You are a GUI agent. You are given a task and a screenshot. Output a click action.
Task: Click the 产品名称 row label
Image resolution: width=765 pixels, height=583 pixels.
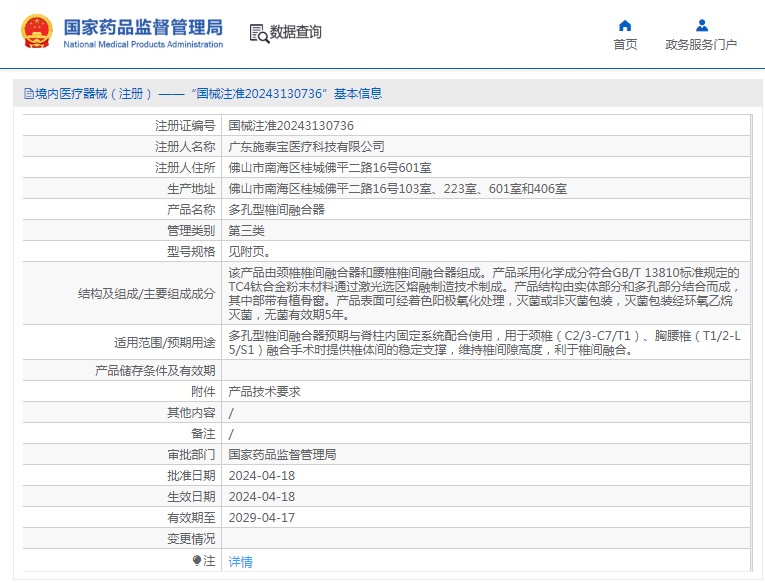(x=191, y=210)
